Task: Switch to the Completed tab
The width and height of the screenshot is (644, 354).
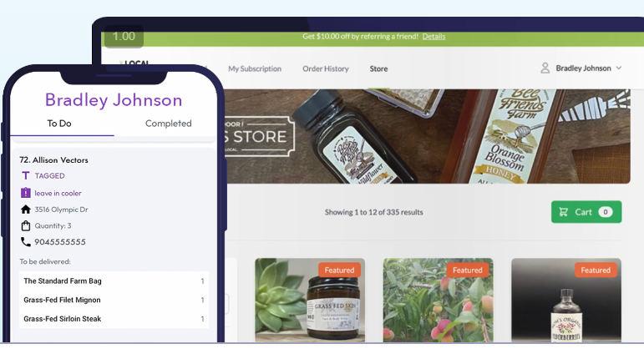Action: click(x=169, y=124)
